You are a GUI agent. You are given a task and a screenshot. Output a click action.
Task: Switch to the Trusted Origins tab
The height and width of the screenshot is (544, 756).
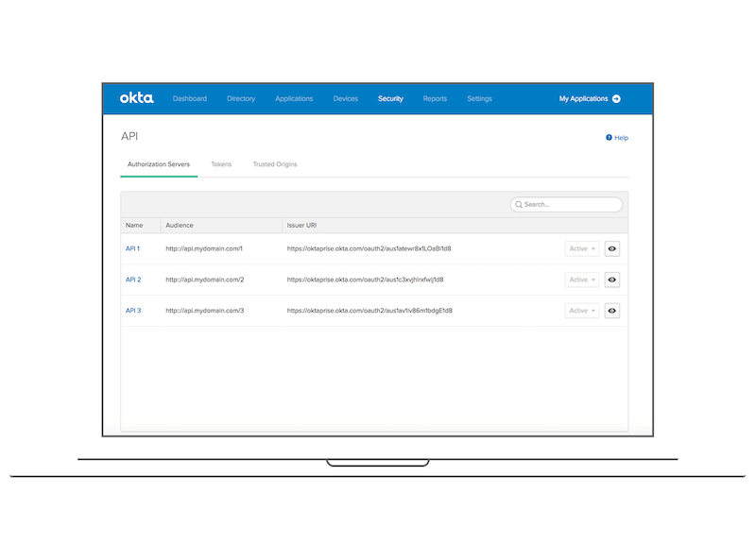[x=275, y=164]
